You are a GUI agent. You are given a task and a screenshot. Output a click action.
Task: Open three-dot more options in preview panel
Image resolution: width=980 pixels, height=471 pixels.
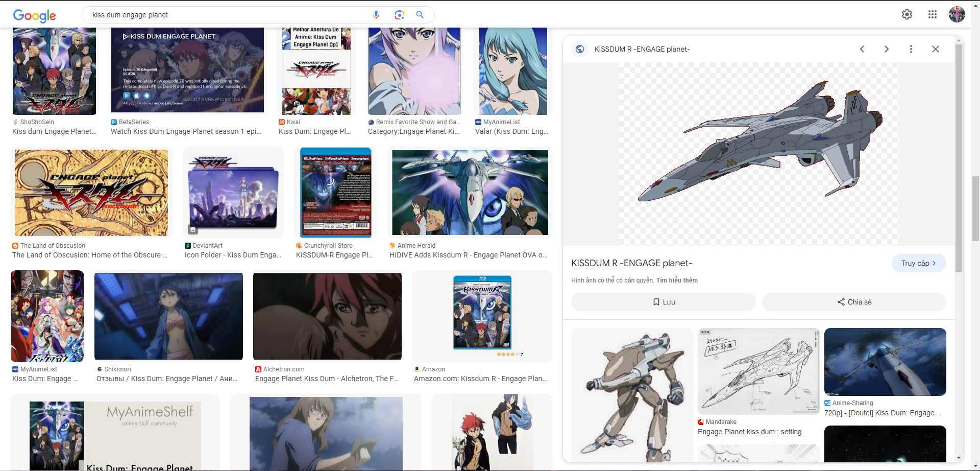(911, 49)
